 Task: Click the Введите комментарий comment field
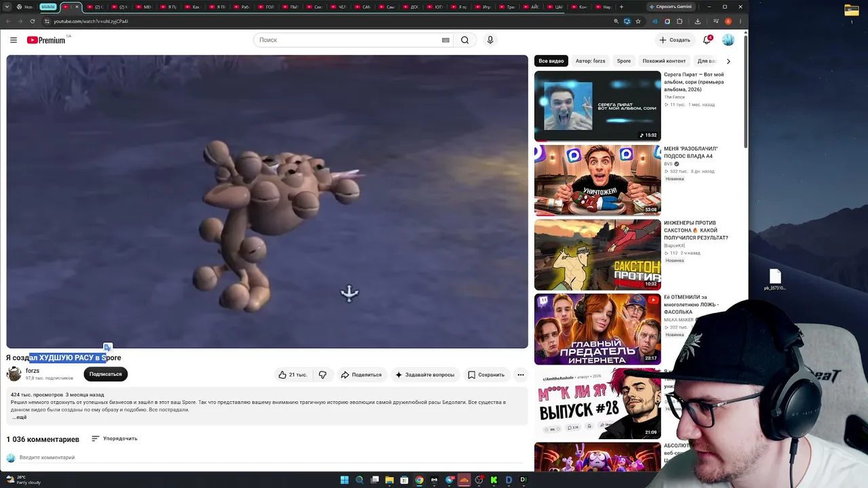[x=271, y=457]
